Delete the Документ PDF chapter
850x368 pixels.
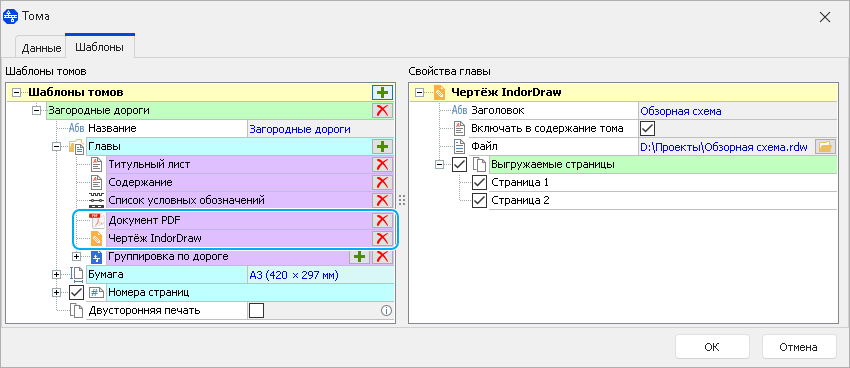pos(383,220)
